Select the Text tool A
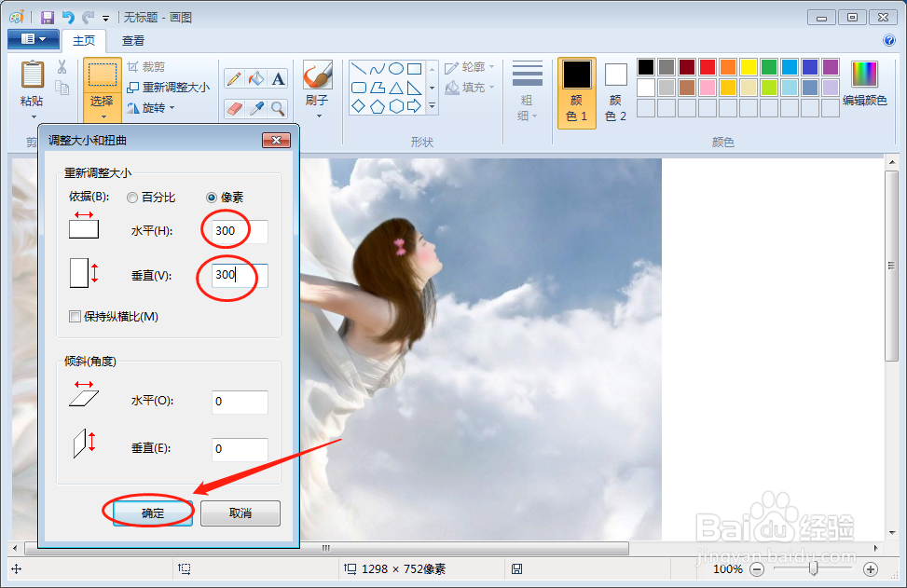This screenshot has height=588, width=907. [x=278, y=78]
